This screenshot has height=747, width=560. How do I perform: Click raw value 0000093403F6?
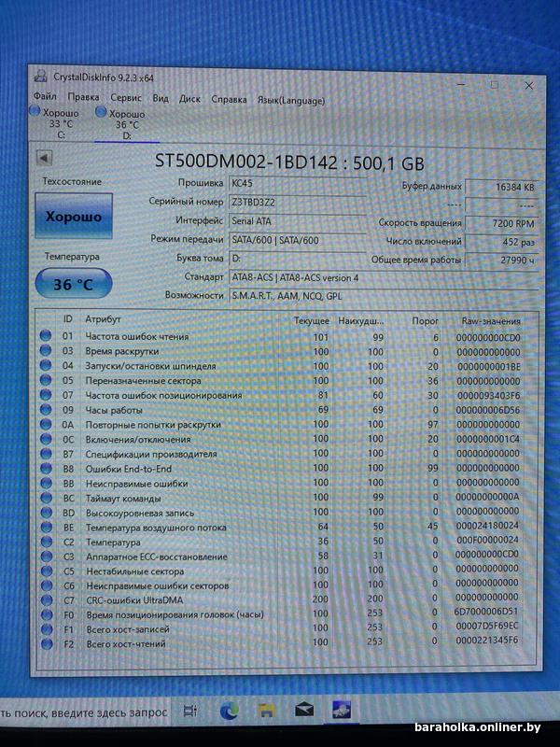point(488,395)
